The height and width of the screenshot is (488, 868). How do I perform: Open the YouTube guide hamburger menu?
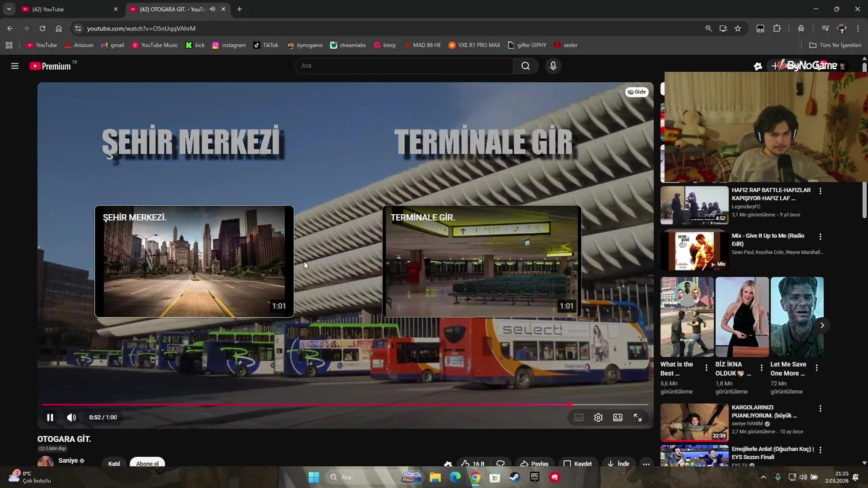click(x=14, y=66)
